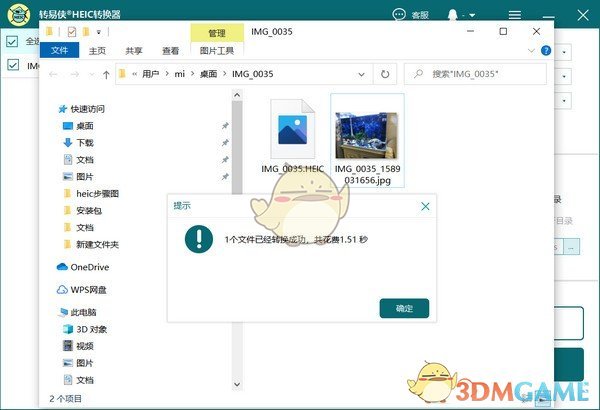Select the 管理 contextual tab

[217, 33]
